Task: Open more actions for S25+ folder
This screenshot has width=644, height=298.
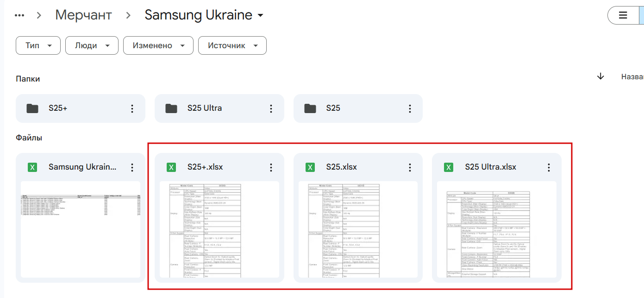Action: tap(132, 108)
